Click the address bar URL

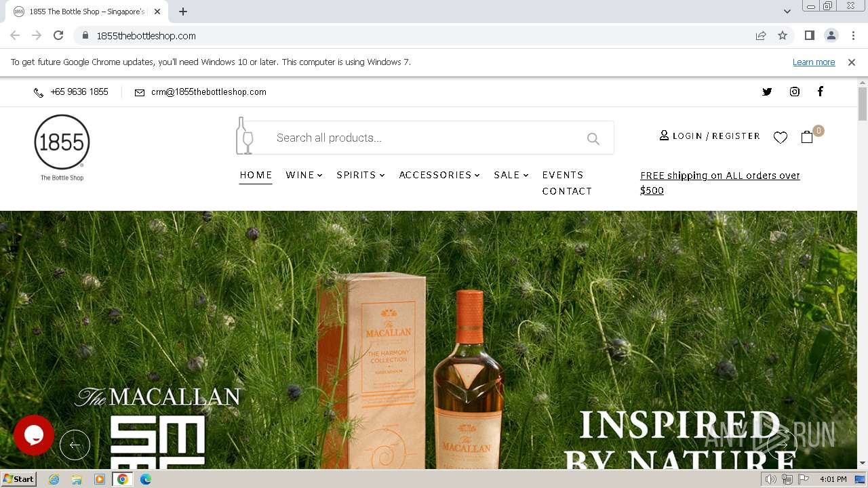[146, 35]
